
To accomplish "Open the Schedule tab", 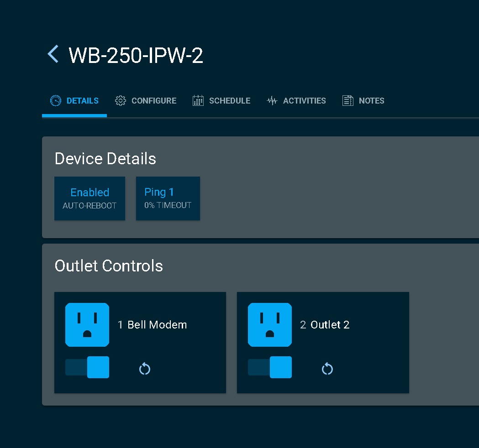I will tap(221, 101).
